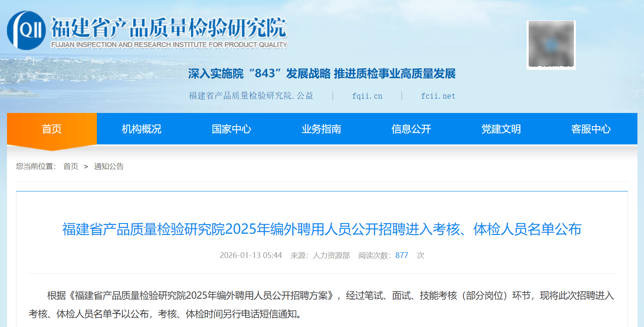Go to the 国家中心 section
Image resolution: width=644 pixels, height=327 pixels.
coord(231,129)
